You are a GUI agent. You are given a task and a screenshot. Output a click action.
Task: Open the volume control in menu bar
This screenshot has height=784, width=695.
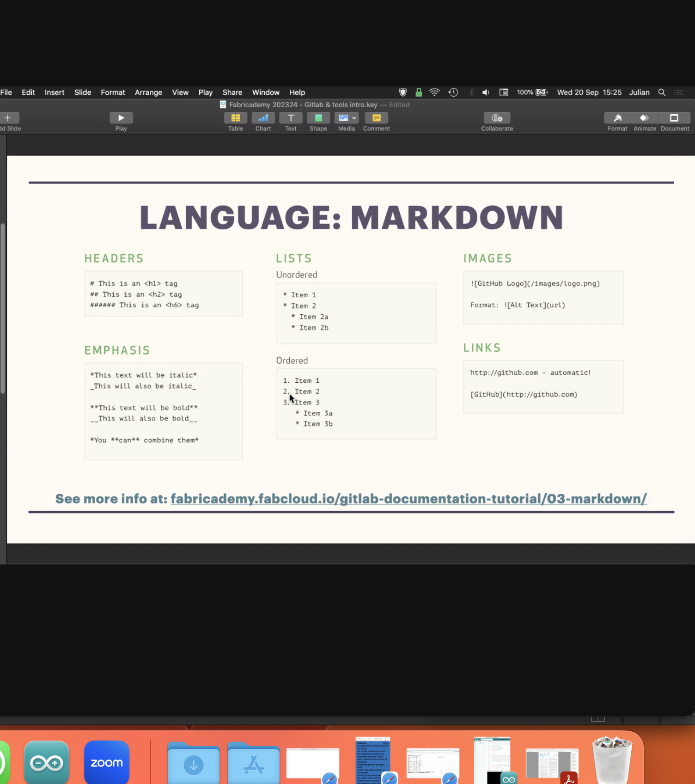[486, 92]
